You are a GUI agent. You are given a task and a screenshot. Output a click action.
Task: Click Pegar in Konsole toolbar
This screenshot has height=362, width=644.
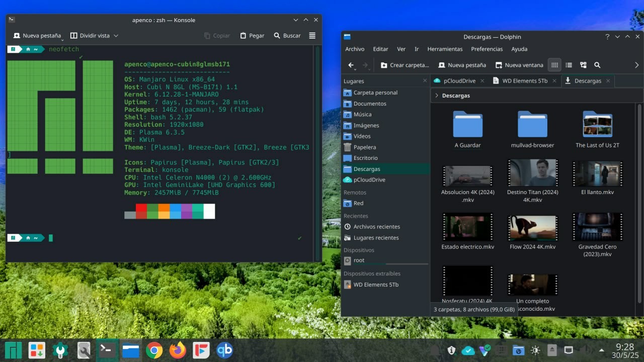point(252,36)
